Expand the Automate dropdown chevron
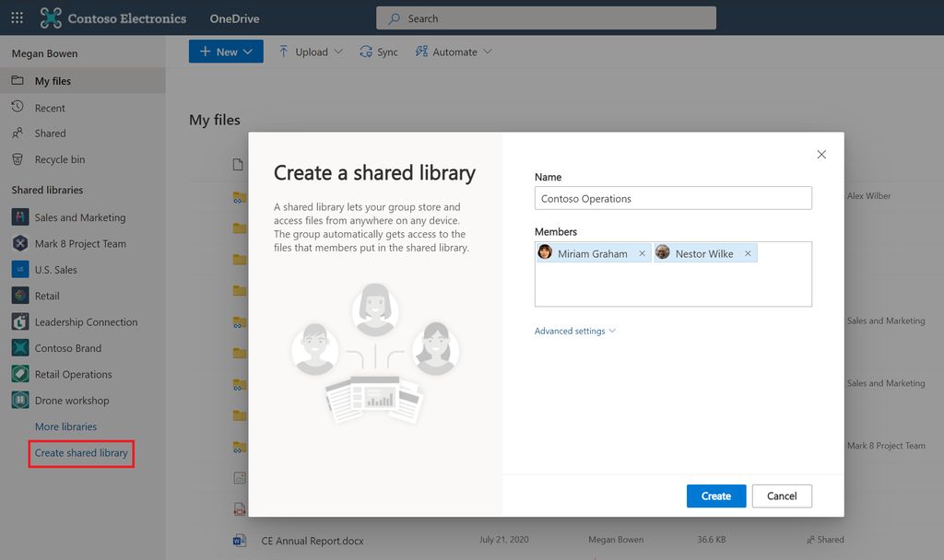944x560 pixels. tap(487, 52)
